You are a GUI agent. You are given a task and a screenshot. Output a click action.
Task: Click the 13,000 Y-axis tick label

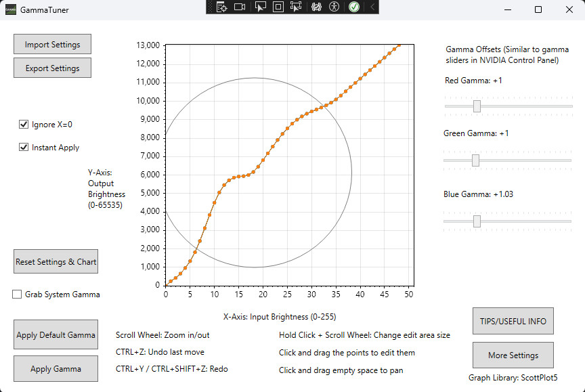148,45
